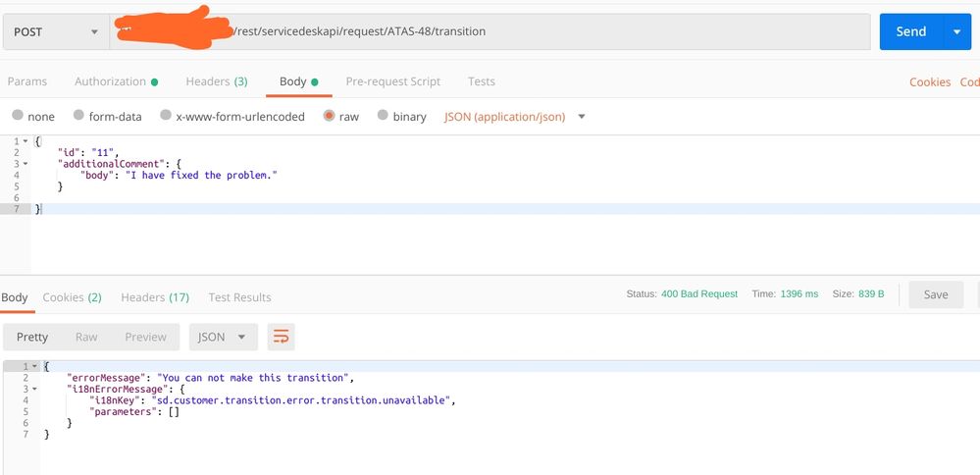Open the Pre-request Script tab
This screenshot has width=980, height=475.
click(393, 81)
